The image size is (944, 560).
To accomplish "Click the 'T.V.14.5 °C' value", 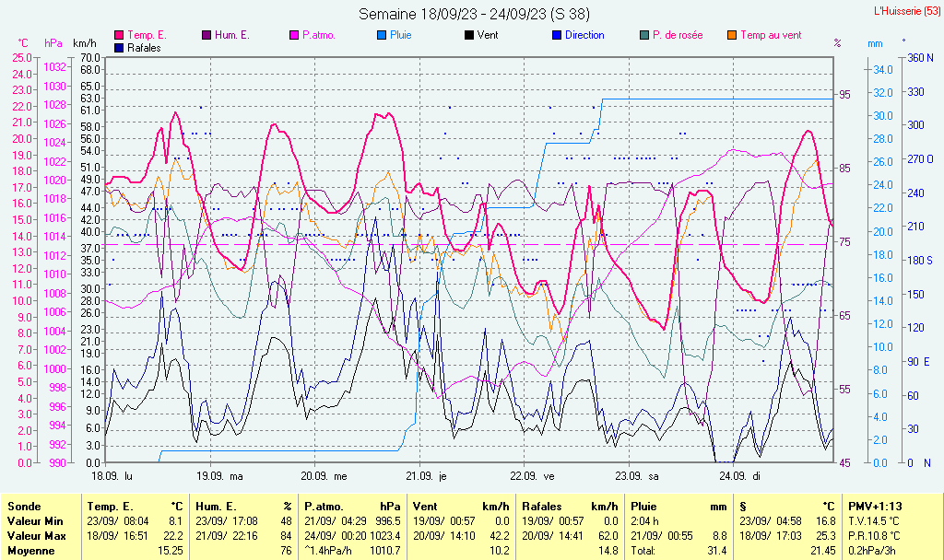I will click(874, 521).
